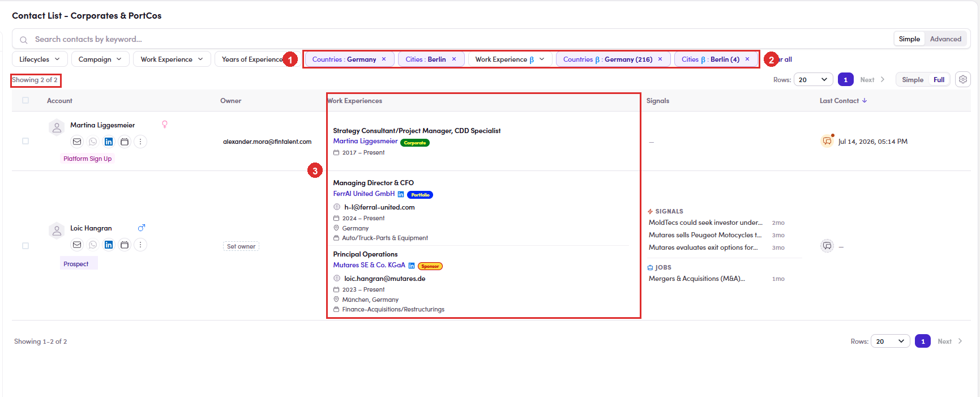Open more options menu for Martina Liggesmeier

tap(140, 142)
